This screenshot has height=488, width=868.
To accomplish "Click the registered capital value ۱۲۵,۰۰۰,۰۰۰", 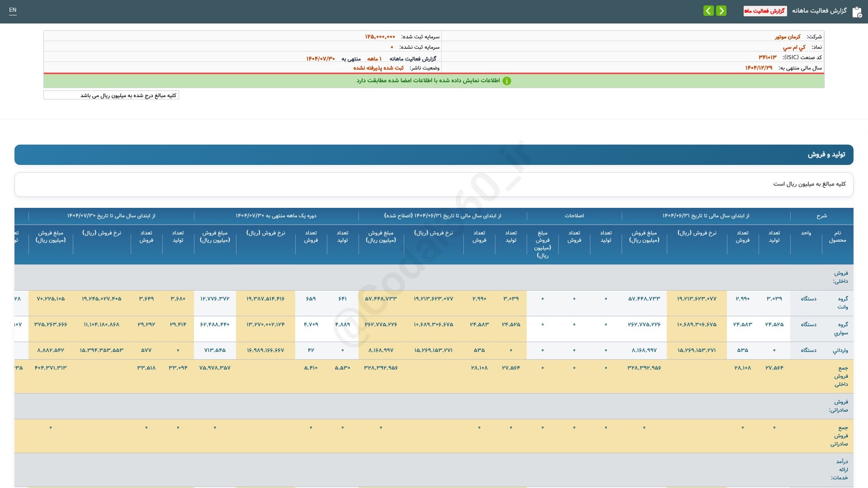I will pos(380,37).
